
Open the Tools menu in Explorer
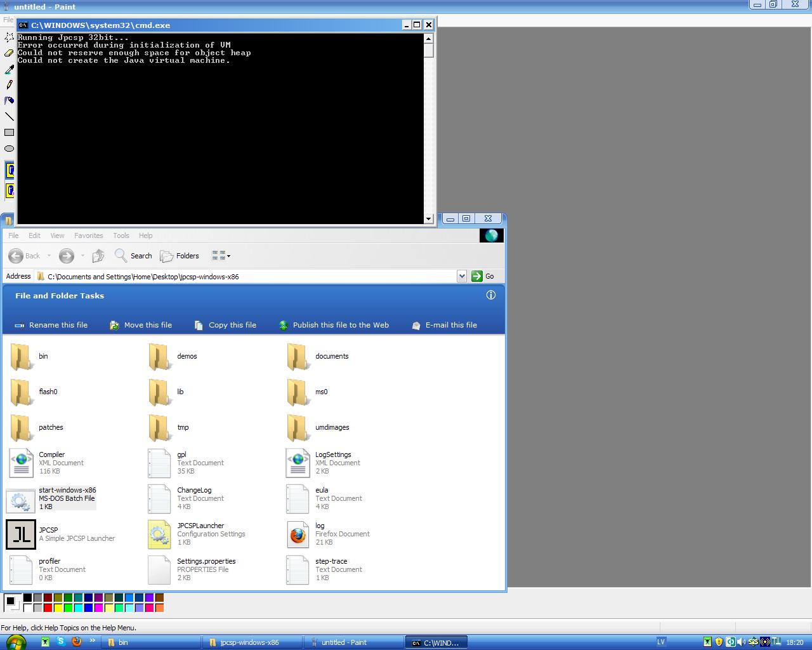coord(121,235)
